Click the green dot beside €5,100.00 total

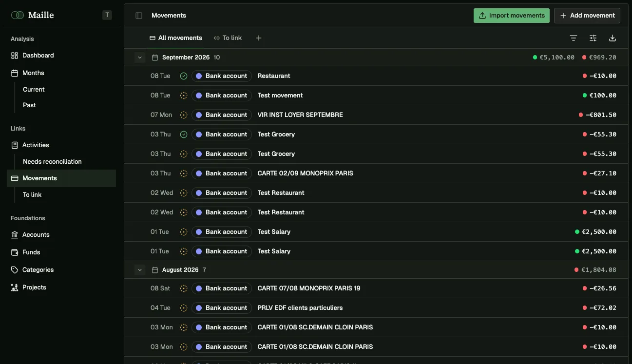535,57
